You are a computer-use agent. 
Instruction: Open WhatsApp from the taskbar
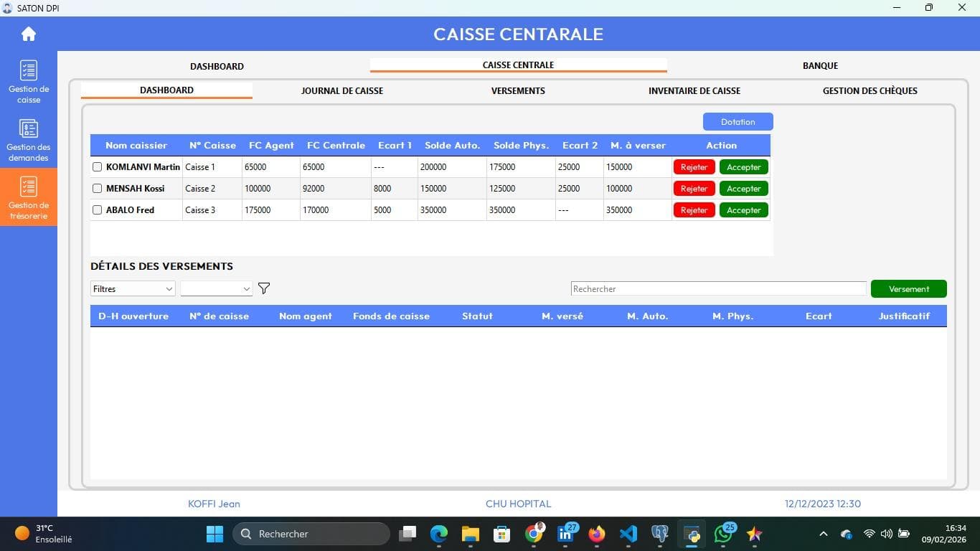point(723,534)
